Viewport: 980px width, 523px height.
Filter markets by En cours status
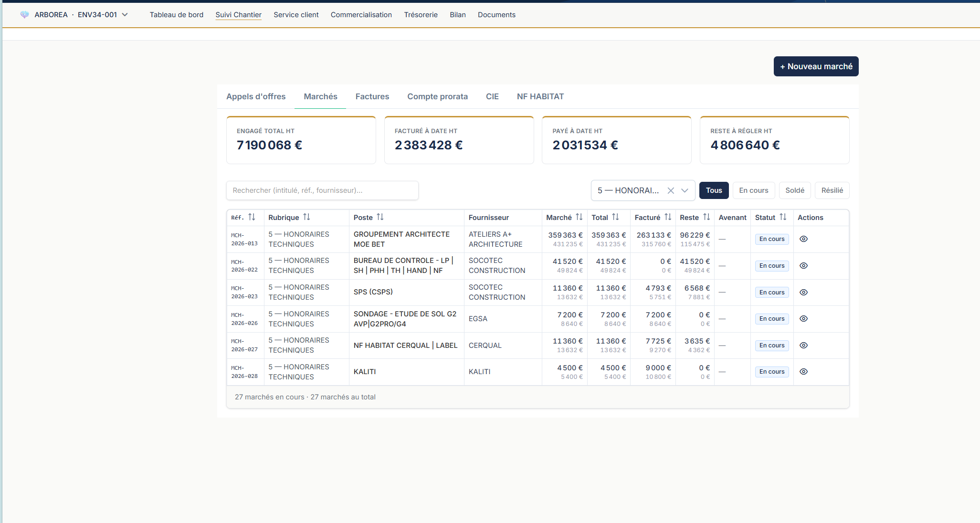(754, 190)
